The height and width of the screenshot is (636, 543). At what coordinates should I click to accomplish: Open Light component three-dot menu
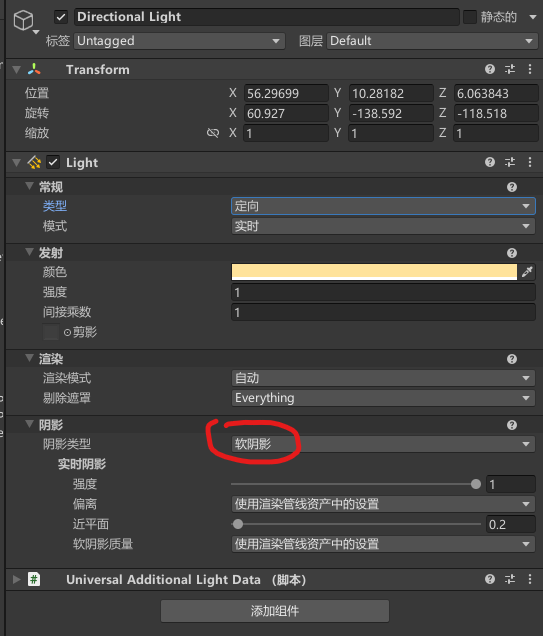coord(530,163)
